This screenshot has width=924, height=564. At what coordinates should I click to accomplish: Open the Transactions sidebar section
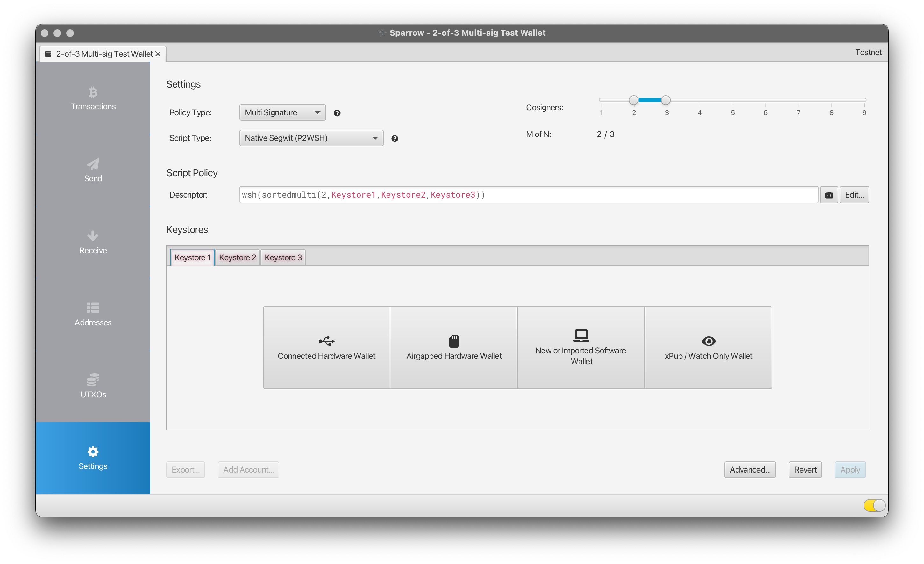click(93, 98)
